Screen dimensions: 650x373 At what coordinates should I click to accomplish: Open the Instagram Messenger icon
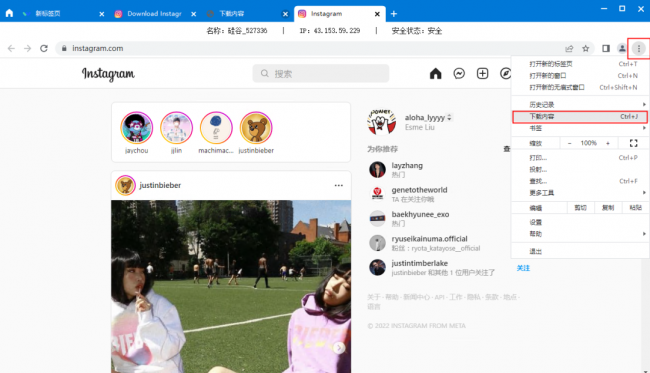tap(459, 74)
